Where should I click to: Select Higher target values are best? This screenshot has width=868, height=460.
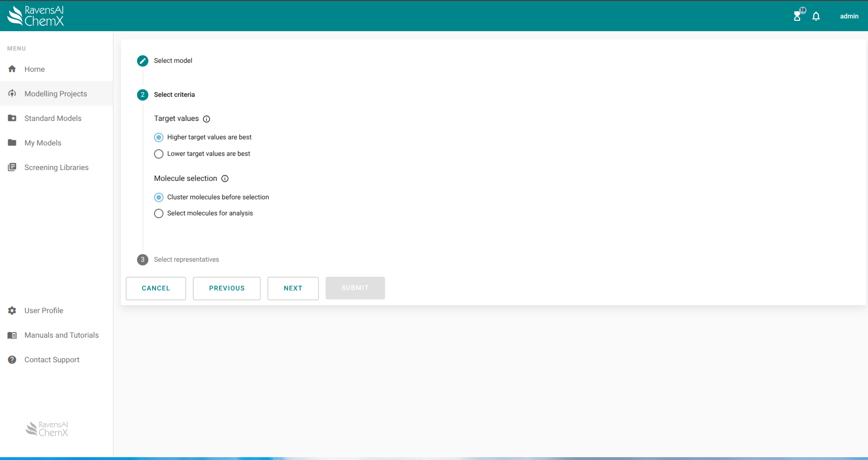[159, 137]
